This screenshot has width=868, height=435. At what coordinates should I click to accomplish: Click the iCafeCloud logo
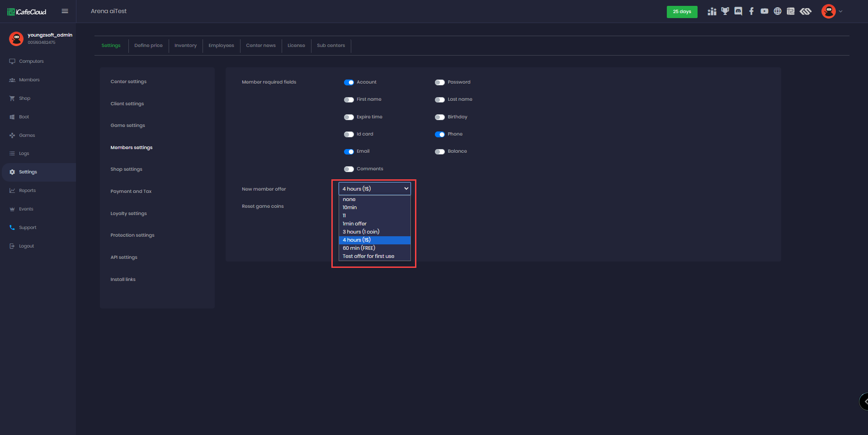coord(27,12)
